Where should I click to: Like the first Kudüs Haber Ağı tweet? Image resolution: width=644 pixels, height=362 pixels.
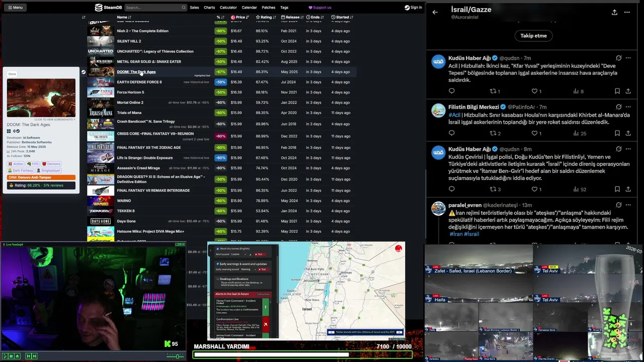[534, 91]
